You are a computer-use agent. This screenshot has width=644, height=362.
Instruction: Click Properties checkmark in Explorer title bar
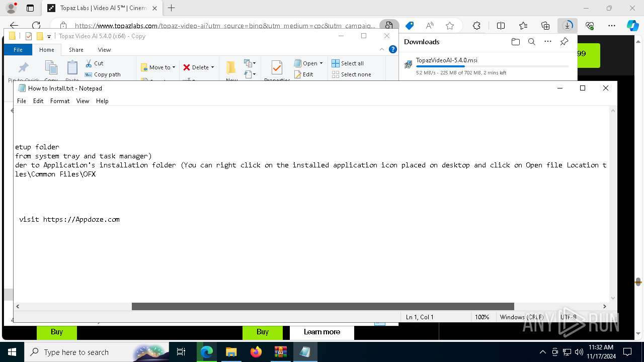point(28,36)
